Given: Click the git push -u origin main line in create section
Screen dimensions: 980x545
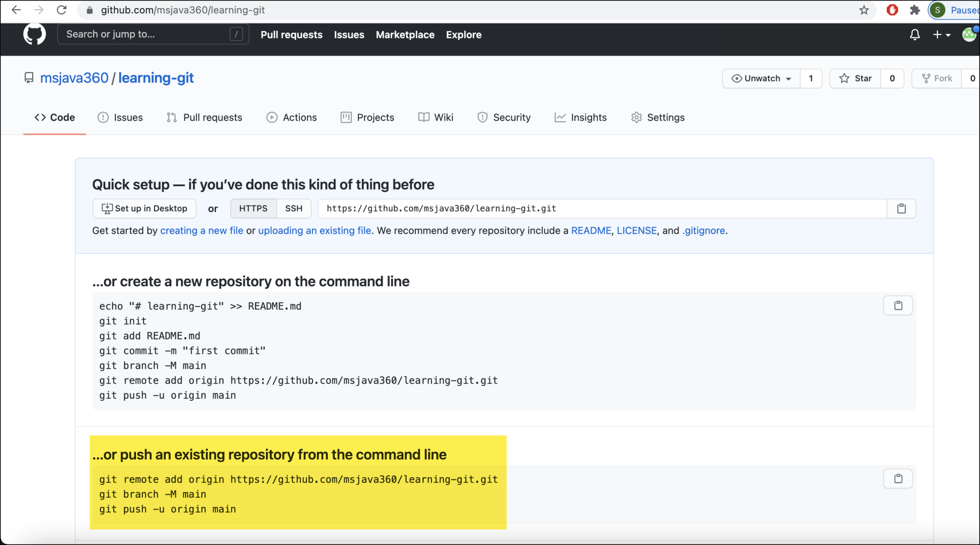Looking at the screenshot, I should [167, 395].
